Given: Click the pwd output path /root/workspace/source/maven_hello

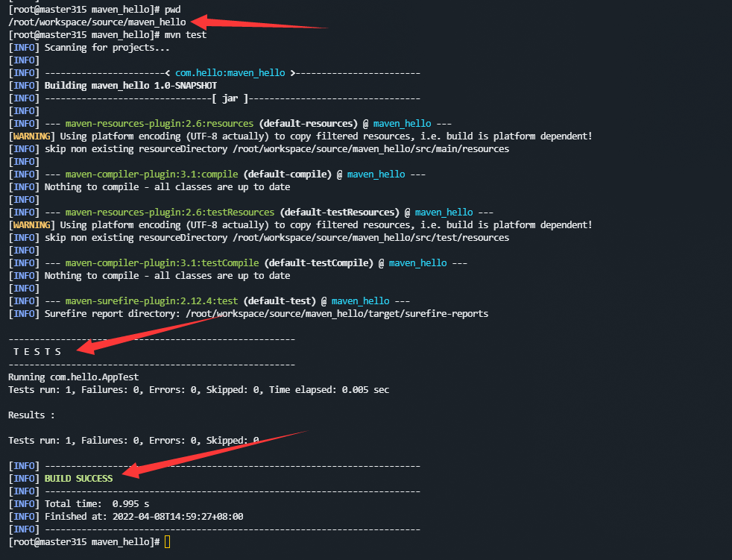Looking at the screenshot, I should click(97, 22).
